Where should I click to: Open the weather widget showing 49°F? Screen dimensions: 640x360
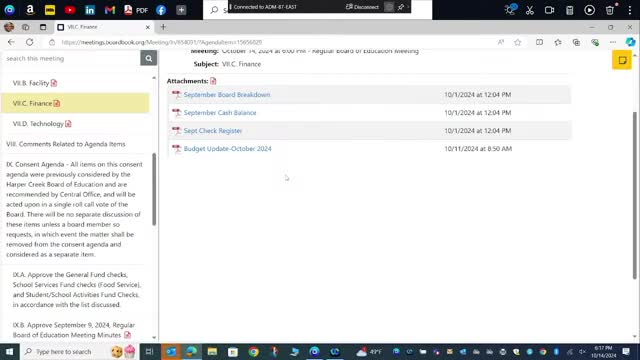point(369,351)
